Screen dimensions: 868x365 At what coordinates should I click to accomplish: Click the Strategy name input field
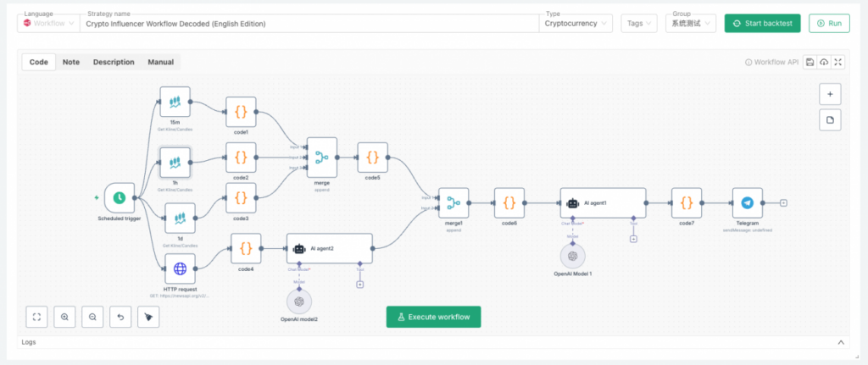[305, 24]
